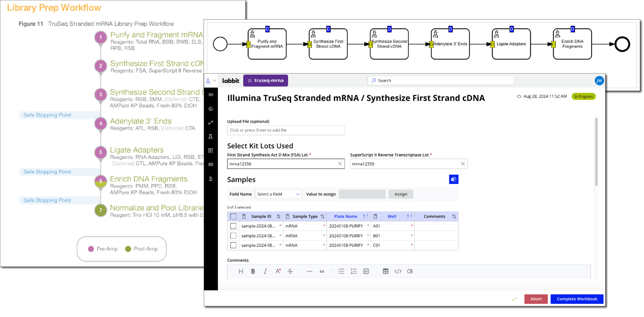Screen dimensions: 644x317
Task: Clear the FSA Lot field value
Action: click(x=340, y=164)
